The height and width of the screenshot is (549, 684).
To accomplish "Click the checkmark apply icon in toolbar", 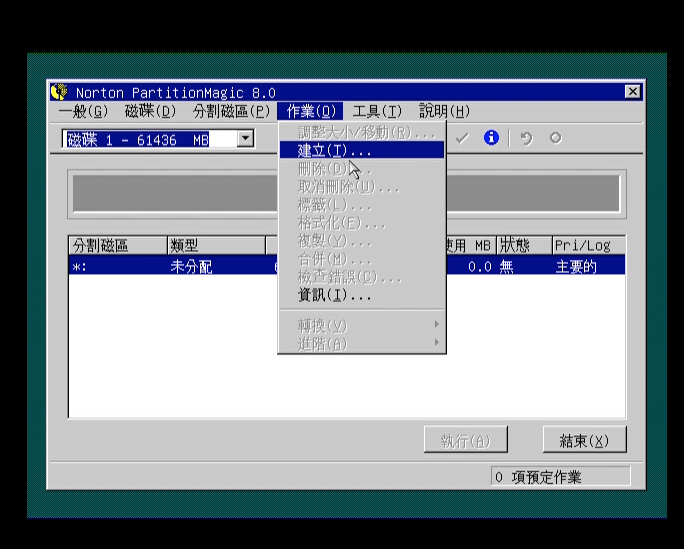I will [462, 139].
